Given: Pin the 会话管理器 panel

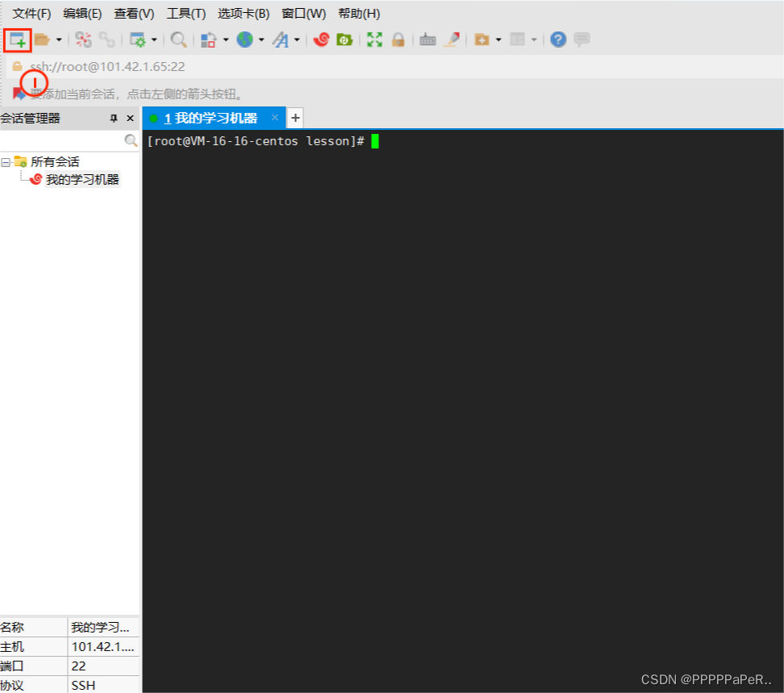Looking at the screenshot, I should (x=114, y=119).
